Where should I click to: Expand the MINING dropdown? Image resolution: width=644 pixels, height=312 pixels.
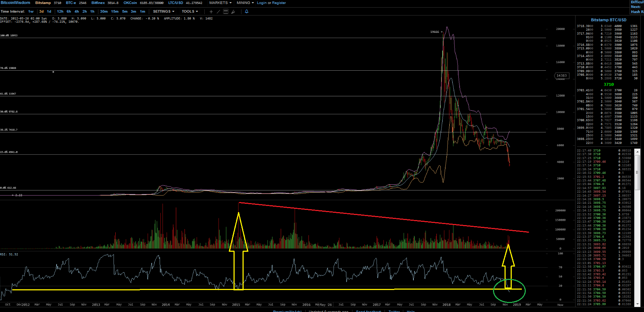point(245,3)
